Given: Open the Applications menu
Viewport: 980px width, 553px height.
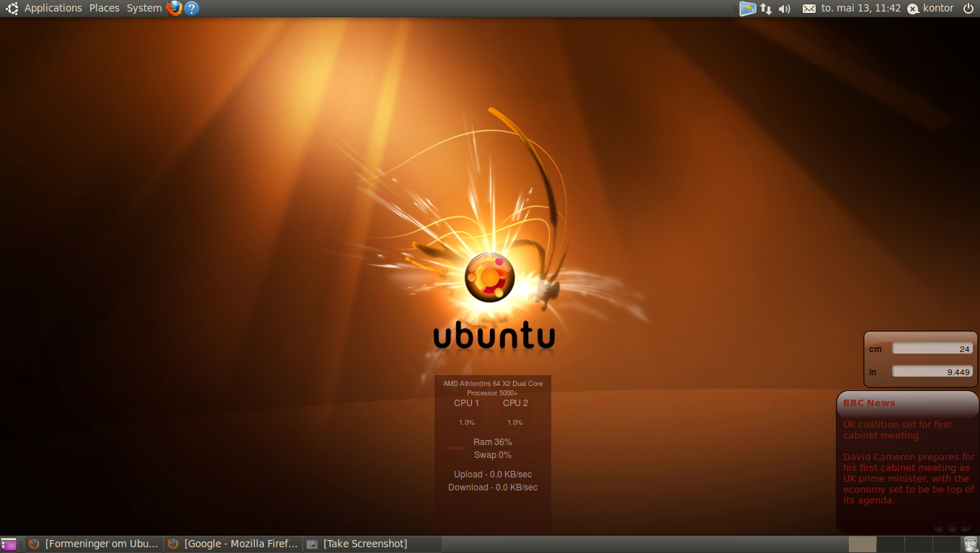Looking at the screenshot, I should (53, 9).
